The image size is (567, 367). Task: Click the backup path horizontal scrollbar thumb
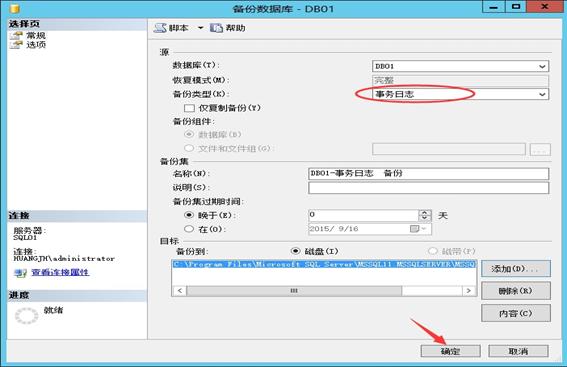pos(294,291)
